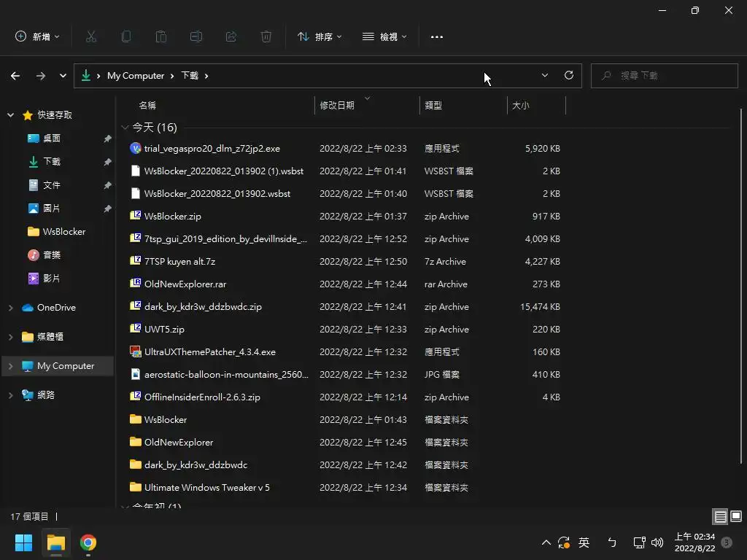Select 圖片 in quick access
Image resolution: width=747 pixels, height=560 pixels.
click(x=52, y=208)
